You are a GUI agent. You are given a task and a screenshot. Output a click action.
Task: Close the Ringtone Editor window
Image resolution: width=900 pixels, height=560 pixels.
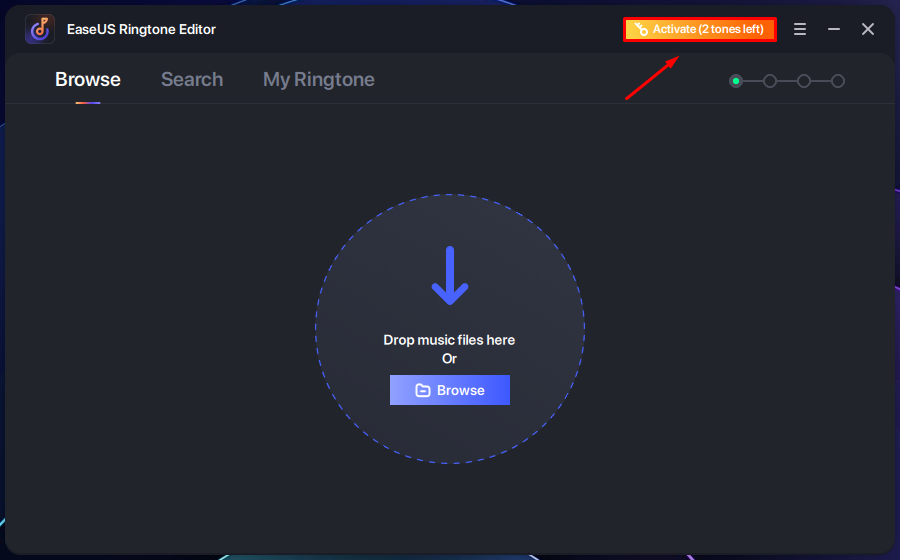(x=868, y=30)
